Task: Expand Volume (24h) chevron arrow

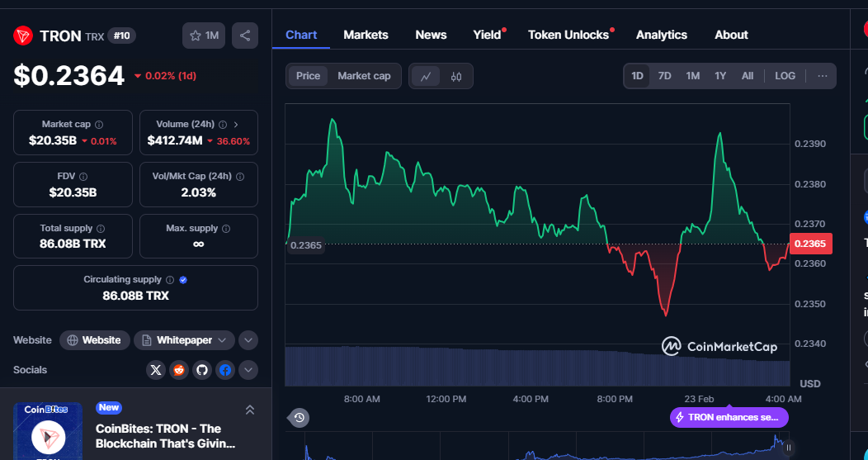Action: coord(236,125)
